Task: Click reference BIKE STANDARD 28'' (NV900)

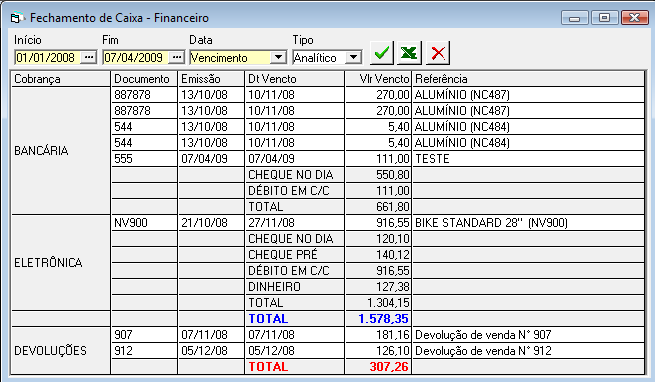Action: coord(528,223)
